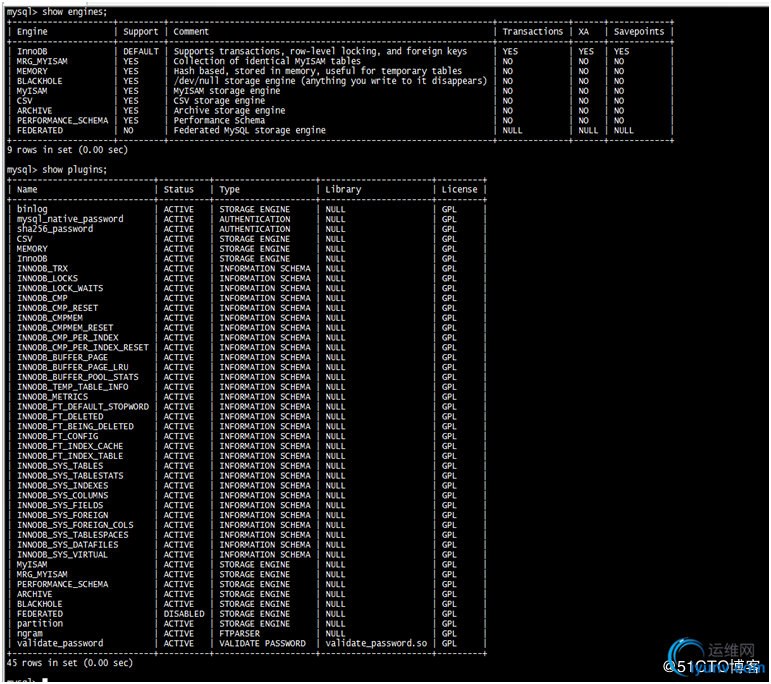Viewport: 771px width, 684px height.
Task: Click the ACTIVE status of binlog row
Action: coord(178,209)
